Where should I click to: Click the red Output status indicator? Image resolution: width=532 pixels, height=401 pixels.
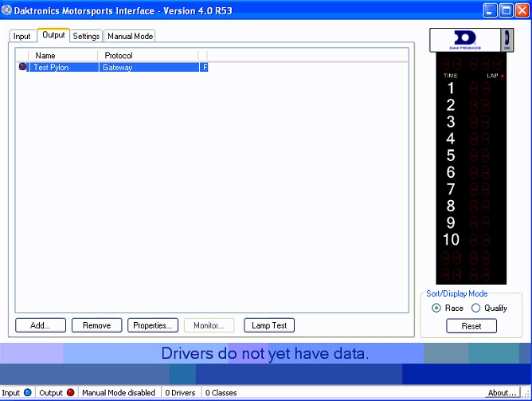[x=70, y=393]
